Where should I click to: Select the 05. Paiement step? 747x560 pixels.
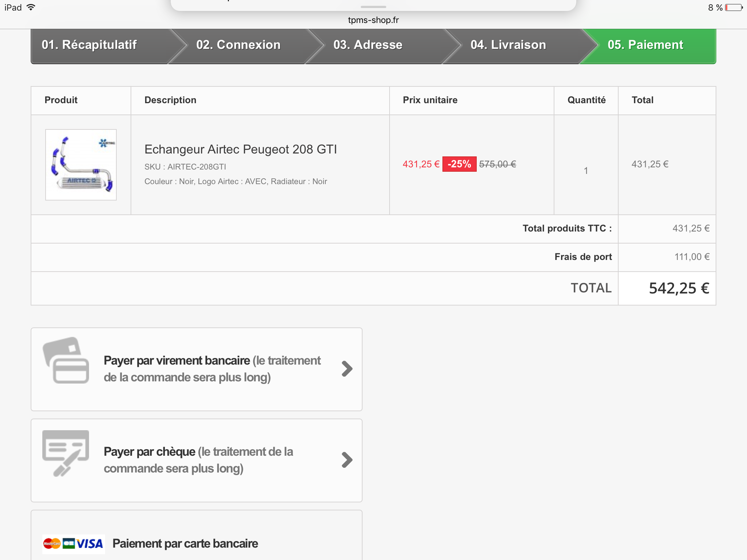click(x=645, y=45)
